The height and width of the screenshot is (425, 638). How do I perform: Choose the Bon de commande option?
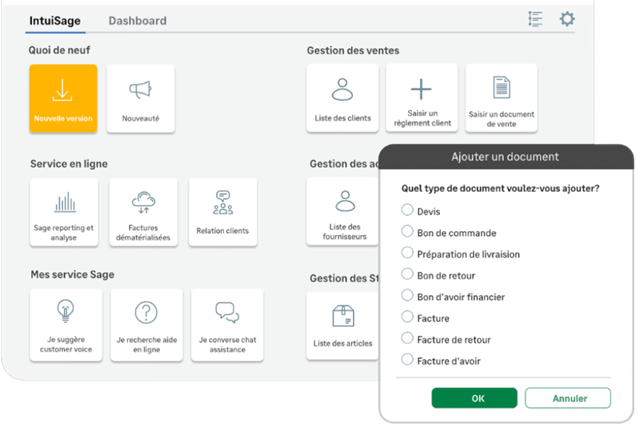tap(407, 231)
